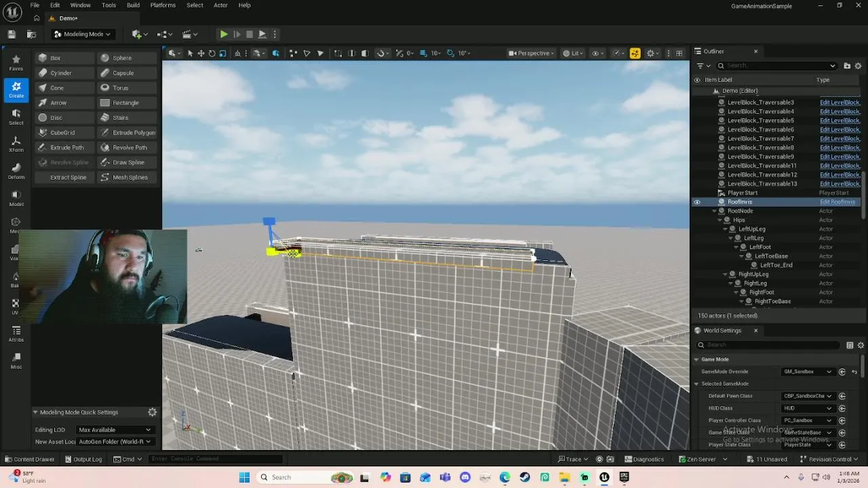
Task: Collapse the Game Mode section
Action: coord(696,359)
